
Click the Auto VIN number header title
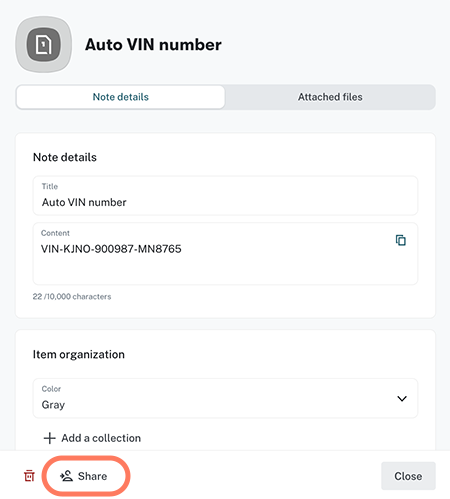pyautogui.click(x=153, y=45)
